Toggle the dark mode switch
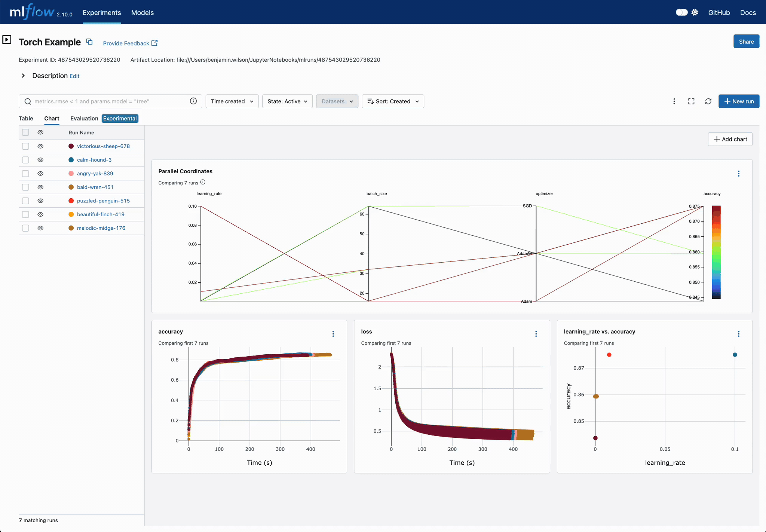 pos(681,12)
